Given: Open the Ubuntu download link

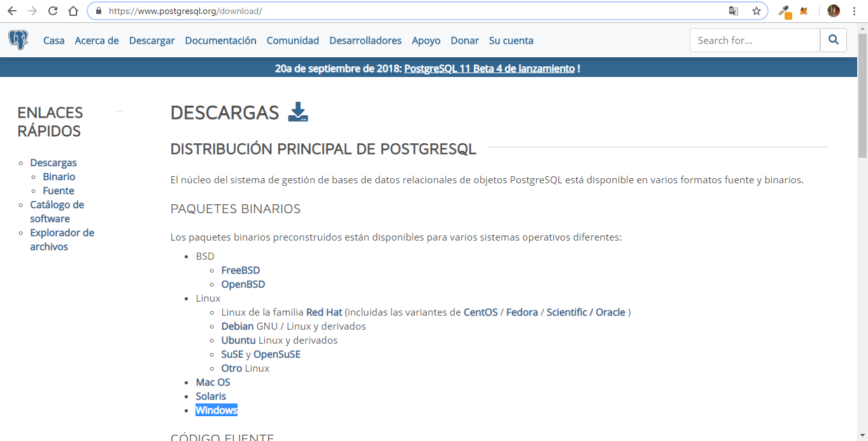Looking at the screenshot, I should coord(239,340).
